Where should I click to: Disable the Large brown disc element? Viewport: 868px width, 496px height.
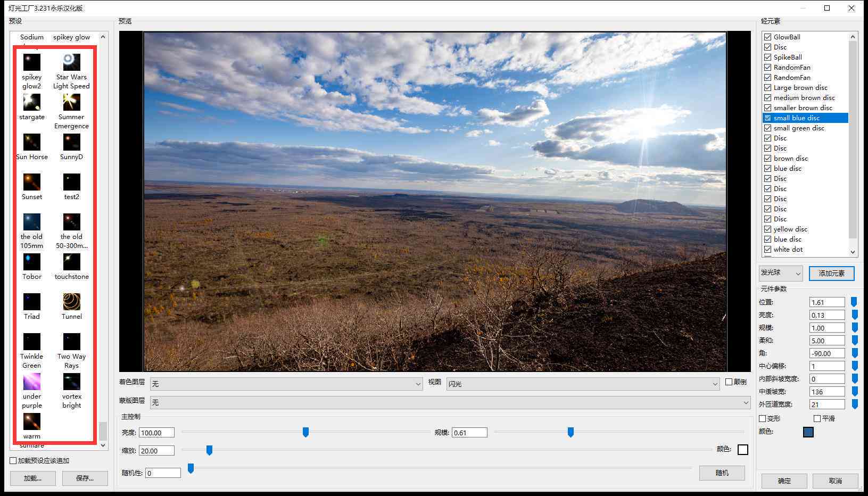(767, 87)
